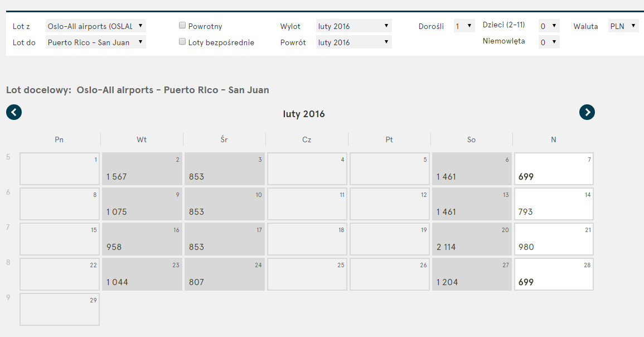Open the Dorośli passenger count dropdown
This screenshot has width=644, height=337.
464,26
